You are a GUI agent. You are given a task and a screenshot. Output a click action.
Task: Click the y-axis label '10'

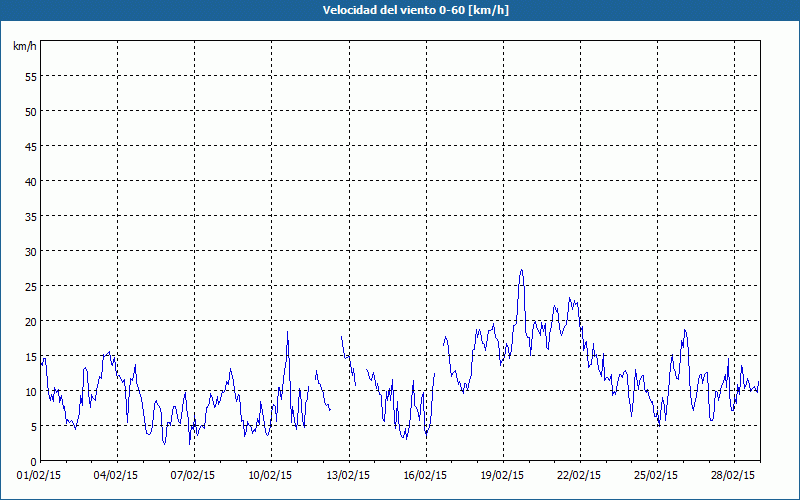coord(31,391)
